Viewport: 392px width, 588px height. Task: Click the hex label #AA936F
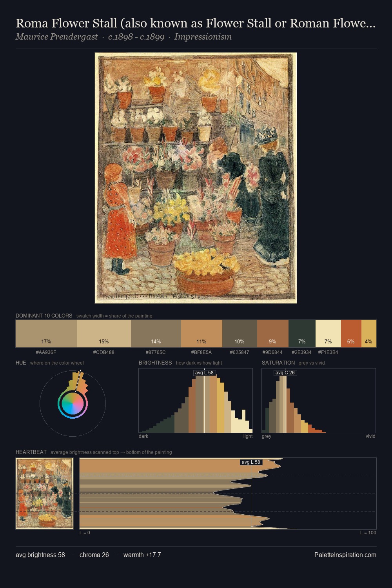click(x=46, y=352)
